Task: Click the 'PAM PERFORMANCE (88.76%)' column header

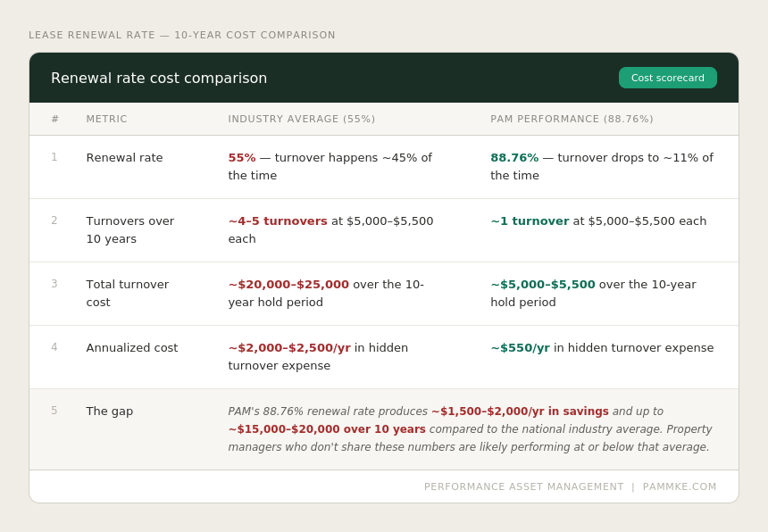Action: click(x=572, y=119)
